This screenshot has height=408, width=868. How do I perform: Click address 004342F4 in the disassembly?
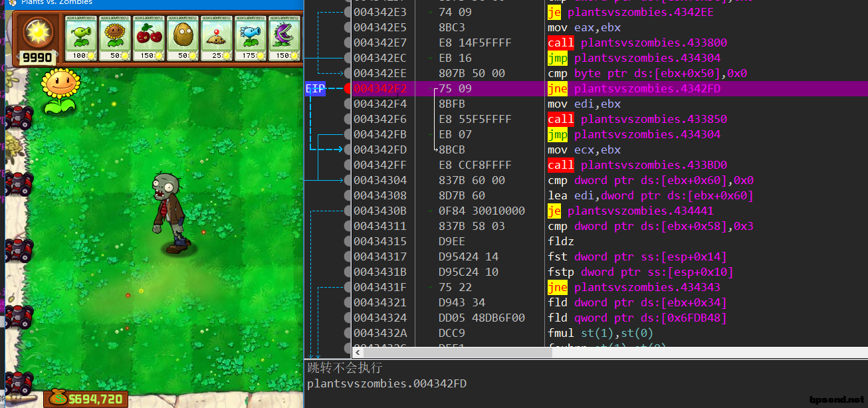coord(380,104)
